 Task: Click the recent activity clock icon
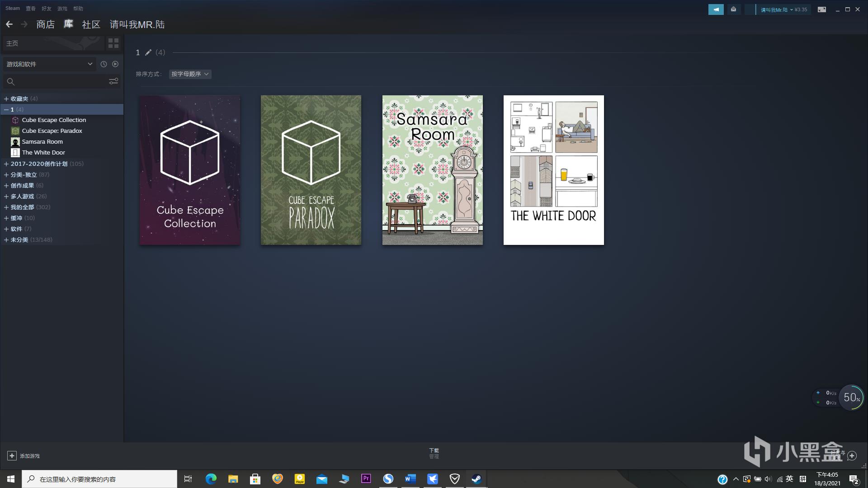pos(104,64)
